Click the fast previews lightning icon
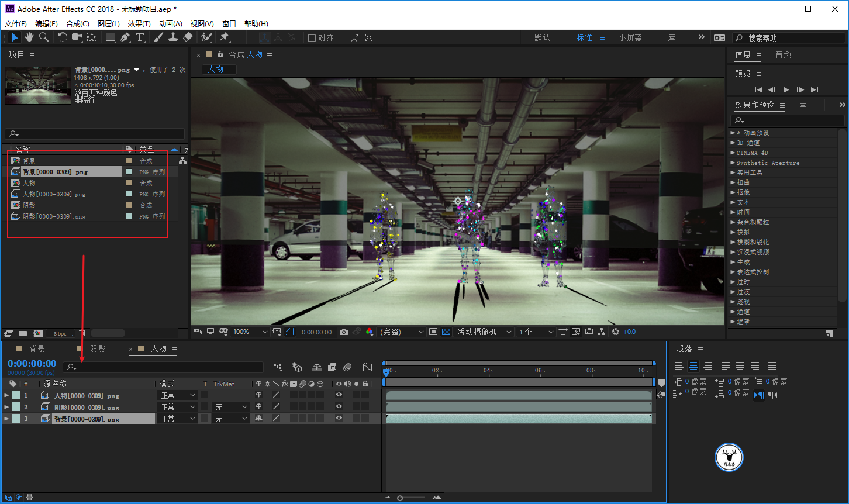The width and height of the screenshot is (849, 504). pos(575,332)
